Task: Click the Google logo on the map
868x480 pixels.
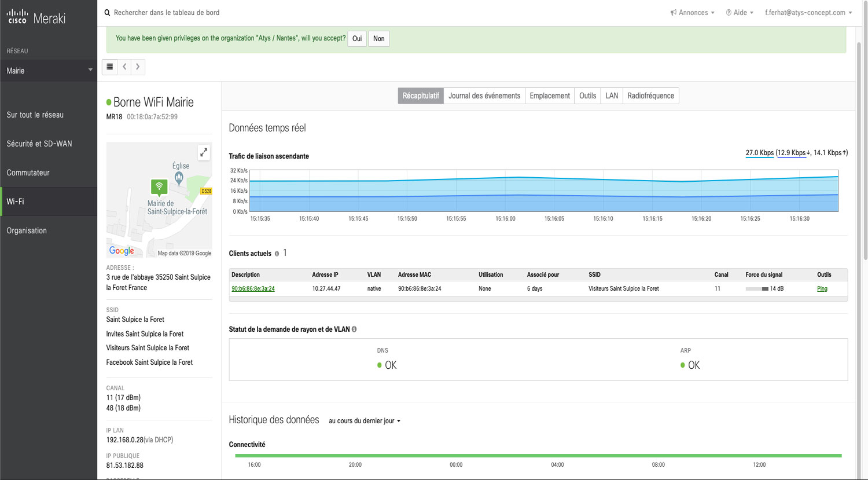Action: click(122, 251)
